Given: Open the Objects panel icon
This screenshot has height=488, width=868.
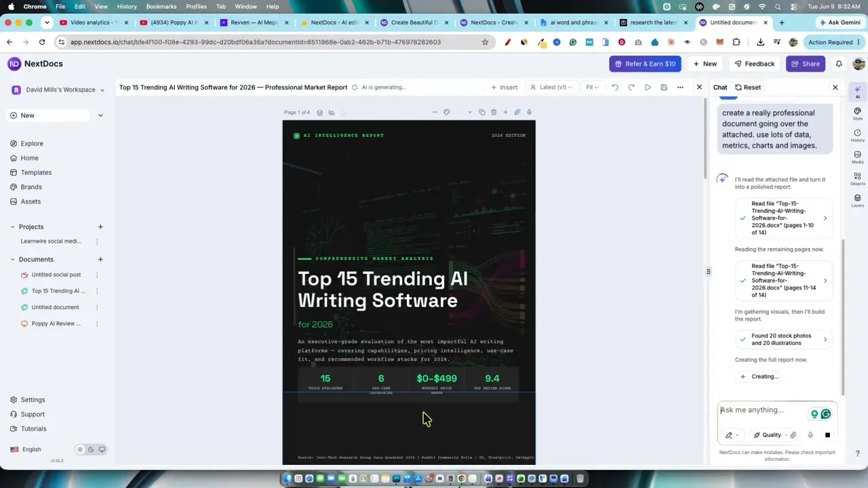Looking at the screenshot, I should pos(857,179).
